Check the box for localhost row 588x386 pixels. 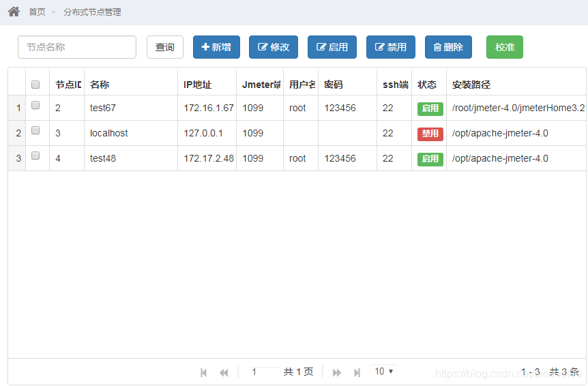coord(35,130)
